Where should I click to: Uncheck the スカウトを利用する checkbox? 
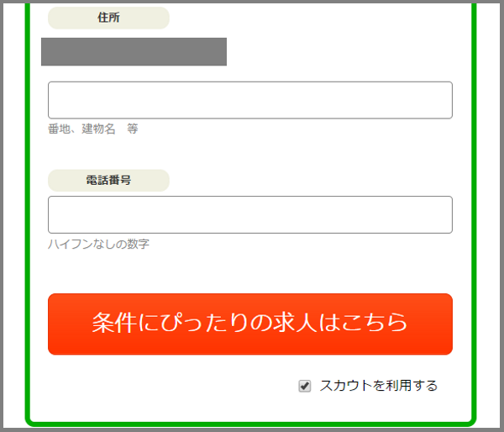(305, 386)
